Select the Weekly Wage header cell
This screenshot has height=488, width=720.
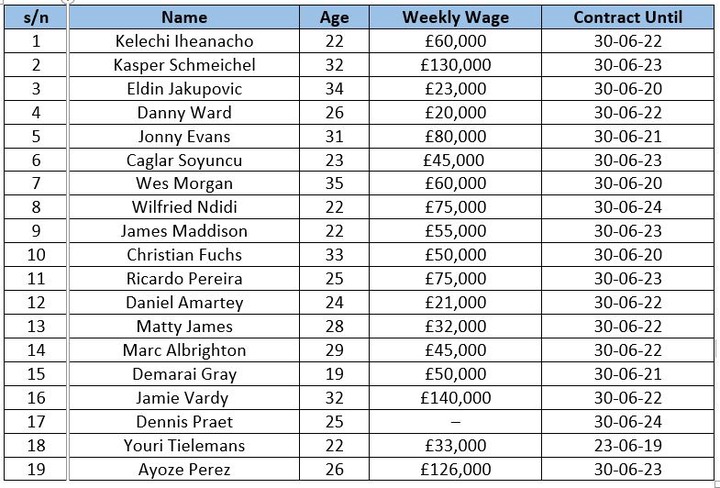455,17
